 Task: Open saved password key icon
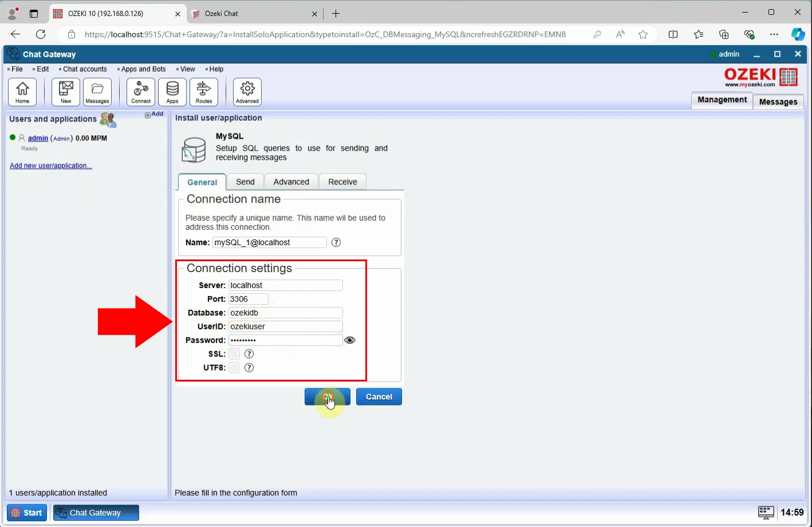click(597, 34)
